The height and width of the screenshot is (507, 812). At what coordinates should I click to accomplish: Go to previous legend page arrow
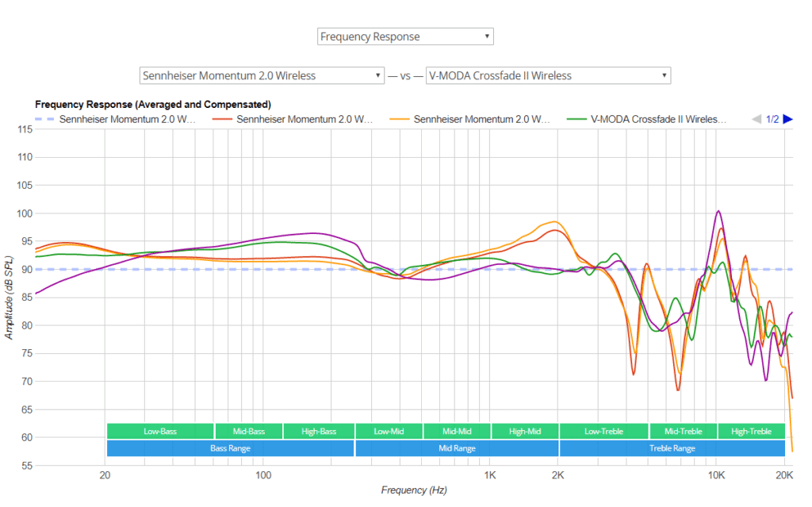[x=756, y=119]
